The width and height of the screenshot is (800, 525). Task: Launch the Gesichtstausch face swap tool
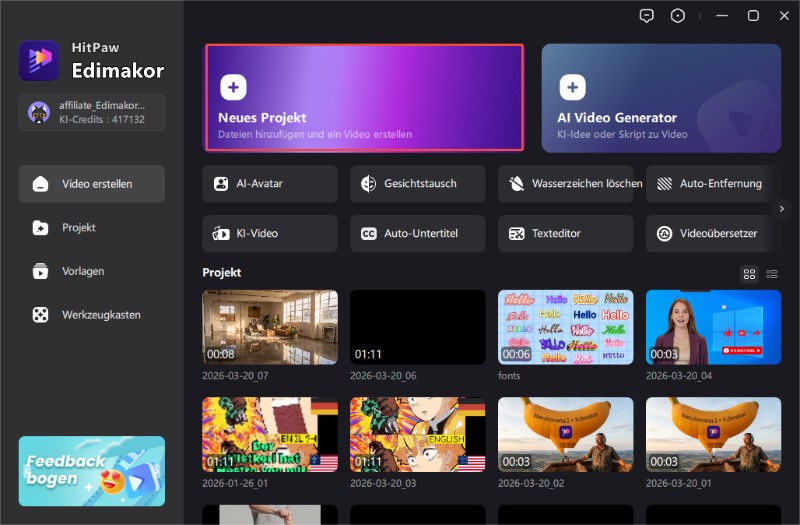click(x=417, y=184)
